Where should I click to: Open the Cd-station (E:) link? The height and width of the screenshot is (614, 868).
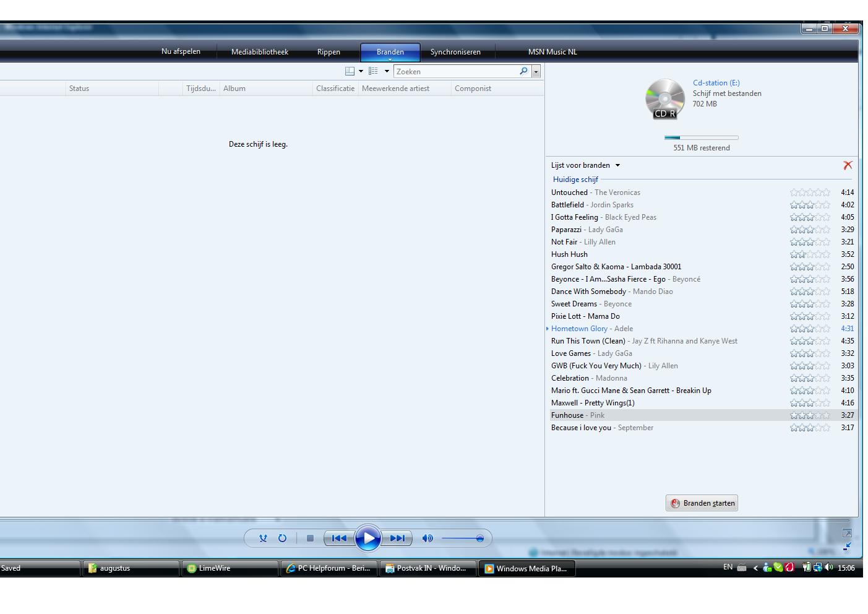point(716,83)
